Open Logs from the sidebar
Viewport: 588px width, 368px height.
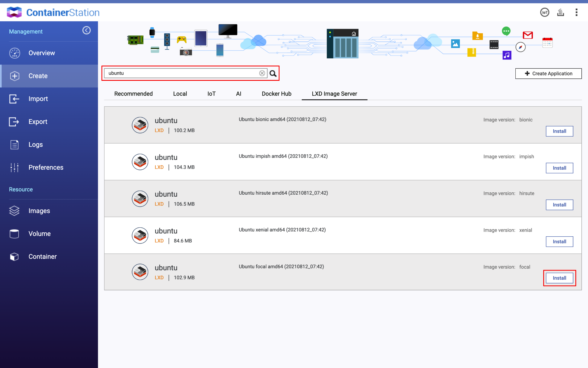[36, 145]
